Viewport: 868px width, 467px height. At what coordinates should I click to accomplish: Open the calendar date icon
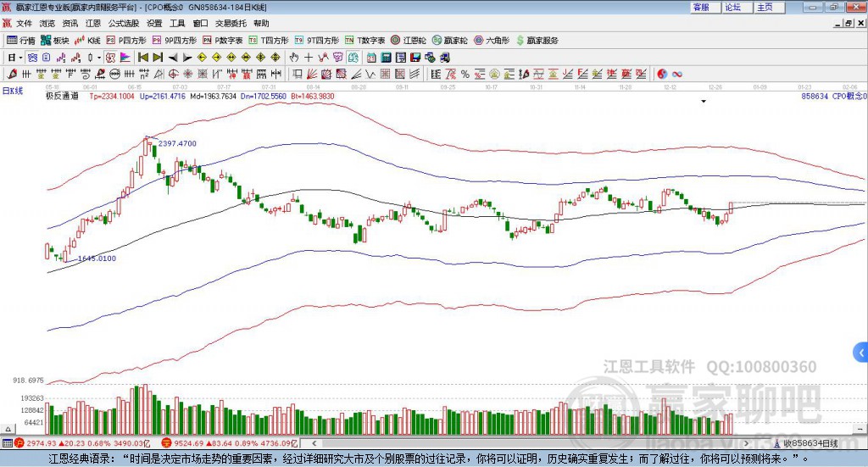pyautogui.click(x=371, y=58)
